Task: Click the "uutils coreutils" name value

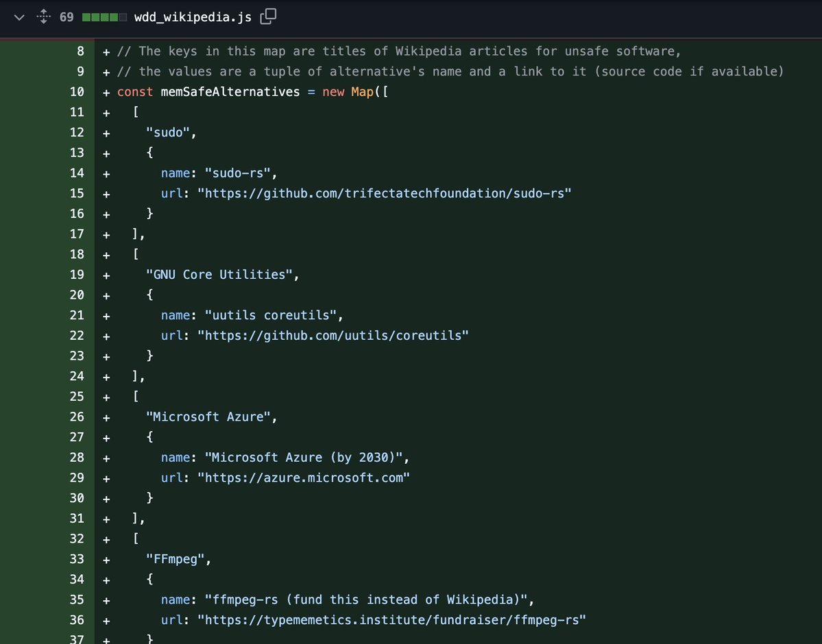Action: 271,315
